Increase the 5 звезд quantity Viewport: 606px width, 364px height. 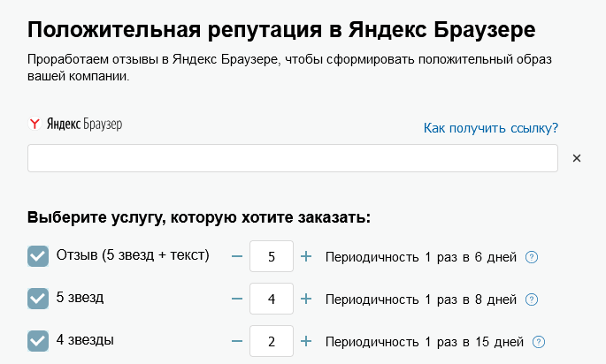[x=306, y=299]
